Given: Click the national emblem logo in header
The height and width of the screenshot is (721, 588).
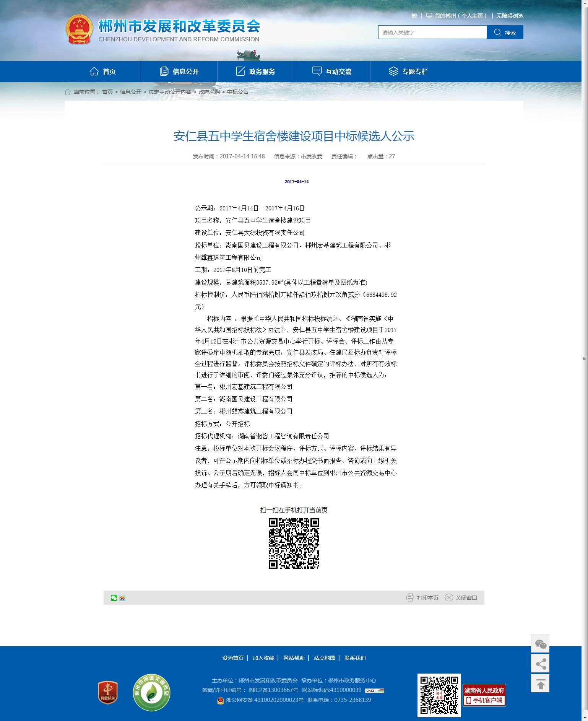Looking at the screenshot, I should tap(79, 29).
